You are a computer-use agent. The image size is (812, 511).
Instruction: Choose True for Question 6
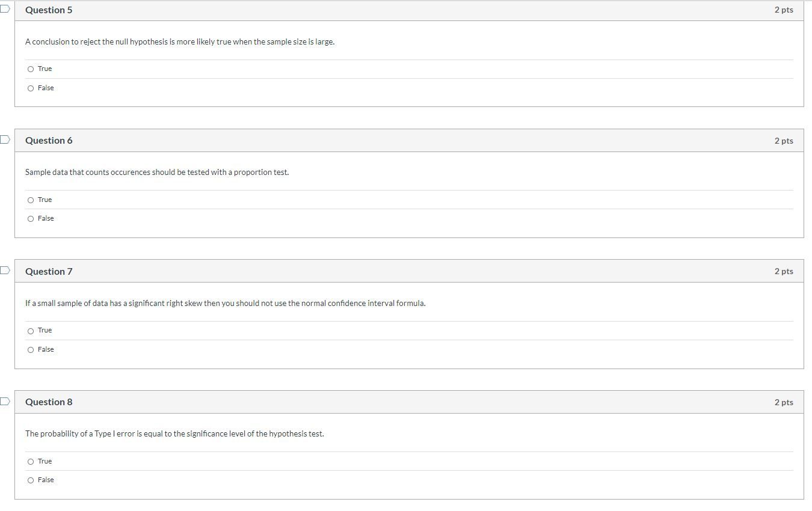tap(31, 200)
